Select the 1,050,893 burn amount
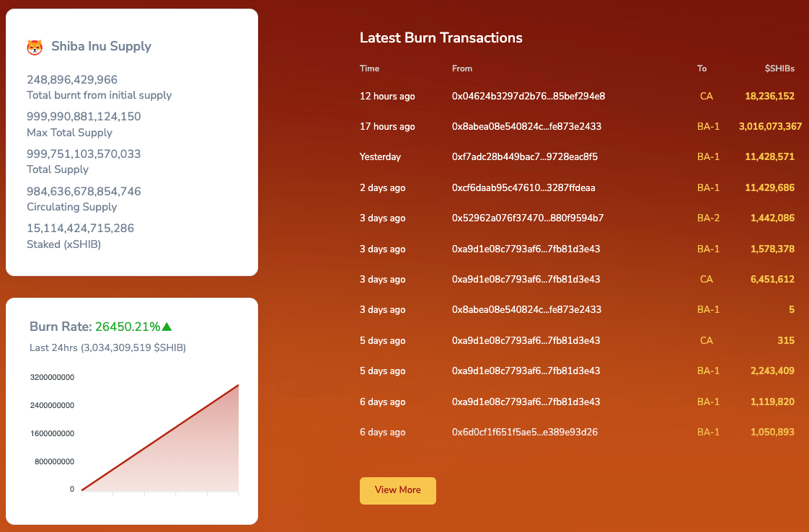The width and height of the screenshot is (809, 532). click(772, 433)
